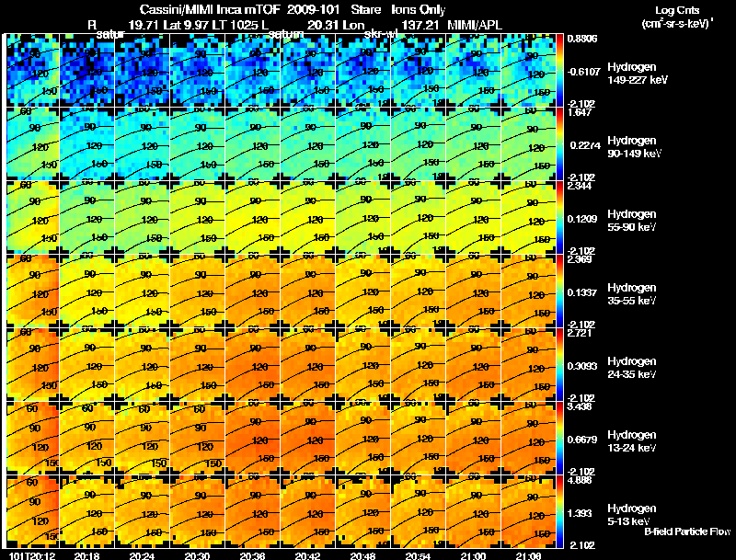Image resolution: width=736 pixels, height=560 pixels.
Task: Click the B-field Particle Flow caption
Action: click(x=687, y=531)
